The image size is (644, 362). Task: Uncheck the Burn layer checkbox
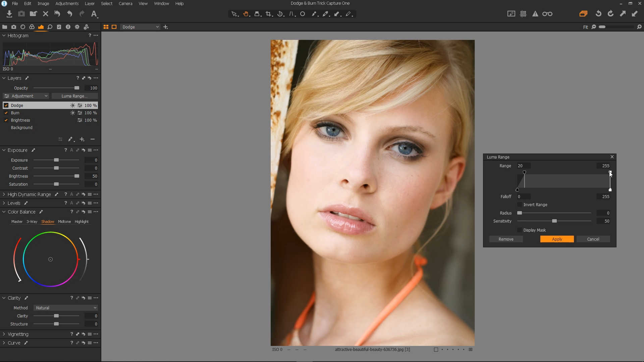[x=6, y=113]
